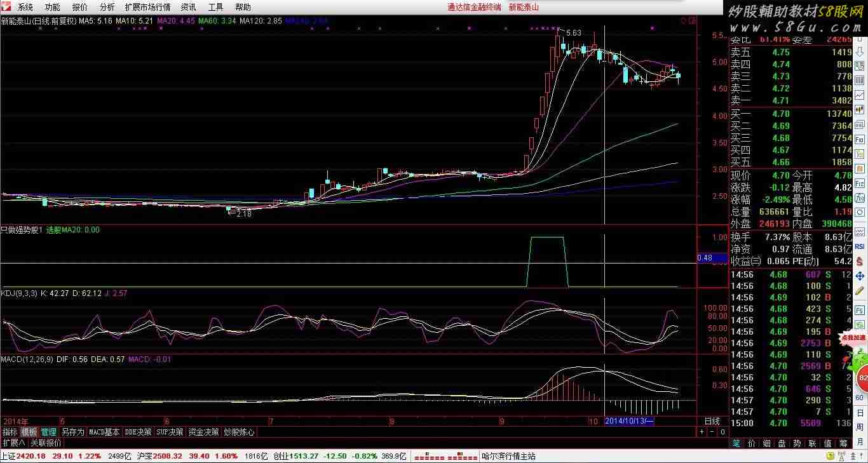Open the 工具 menu
The width and height of the screenshot is (868, 463).
pos(215,7)
